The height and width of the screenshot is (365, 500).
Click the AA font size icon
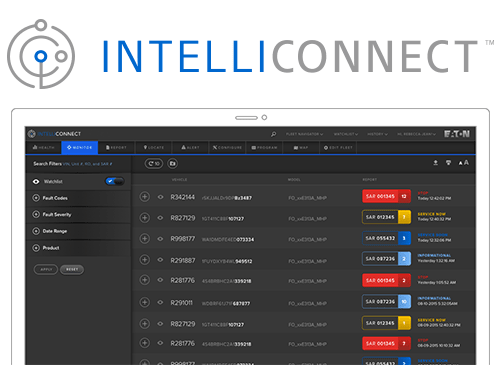pyautogui.click(x=464, y=163)
